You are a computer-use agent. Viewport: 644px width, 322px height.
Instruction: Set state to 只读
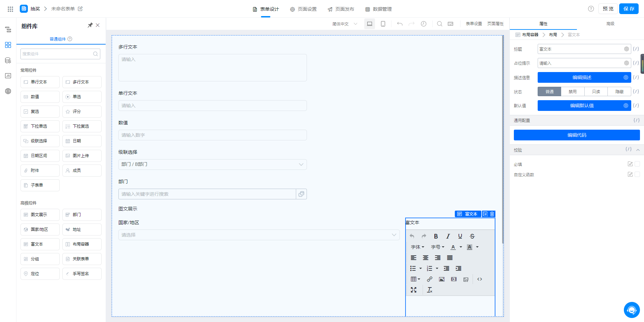coord(596,91)
